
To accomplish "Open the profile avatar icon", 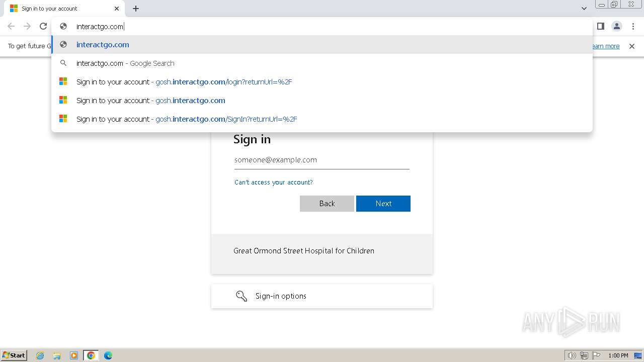I will tap(617, 26).
